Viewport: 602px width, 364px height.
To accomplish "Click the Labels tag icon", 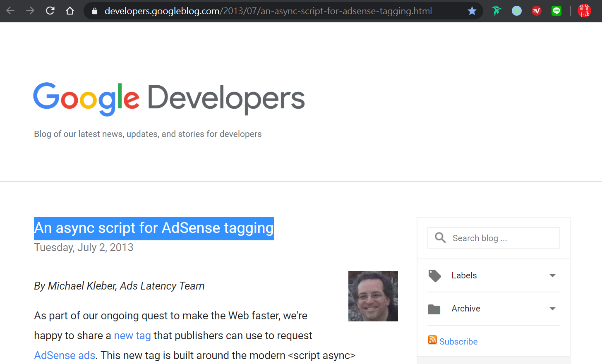I will click(x=434, y=275).
